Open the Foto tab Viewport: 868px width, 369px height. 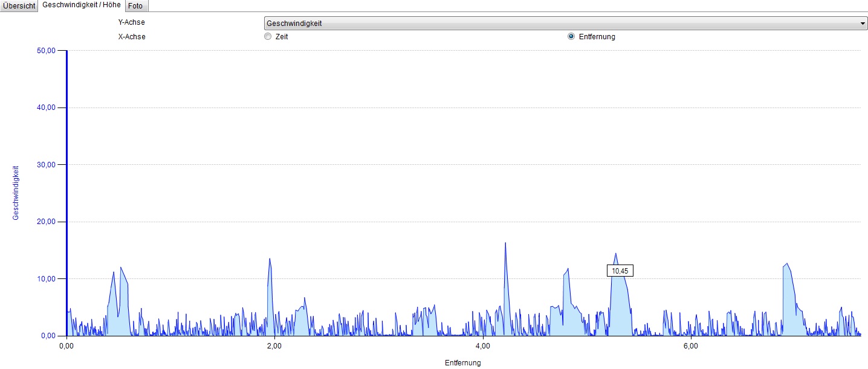point(135,6)
